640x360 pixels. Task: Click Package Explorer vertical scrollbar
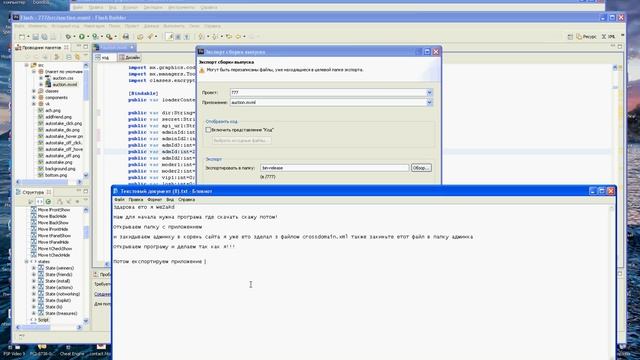(86, 120)
